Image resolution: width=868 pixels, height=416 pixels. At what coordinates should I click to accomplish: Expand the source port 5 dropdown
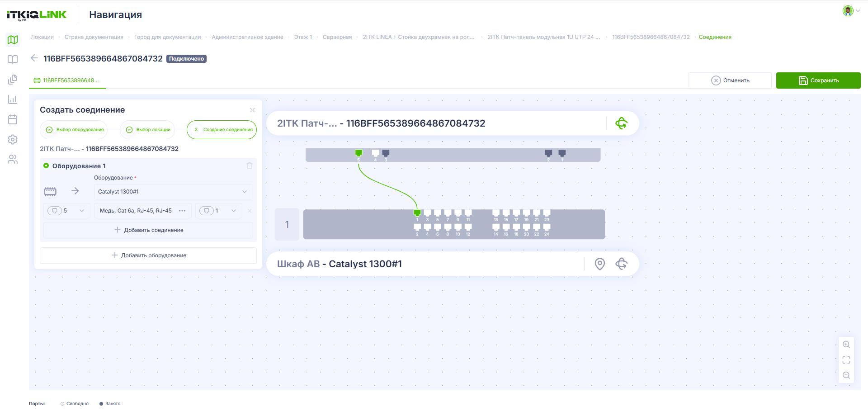pyautogui.click(x=67, y=211)
